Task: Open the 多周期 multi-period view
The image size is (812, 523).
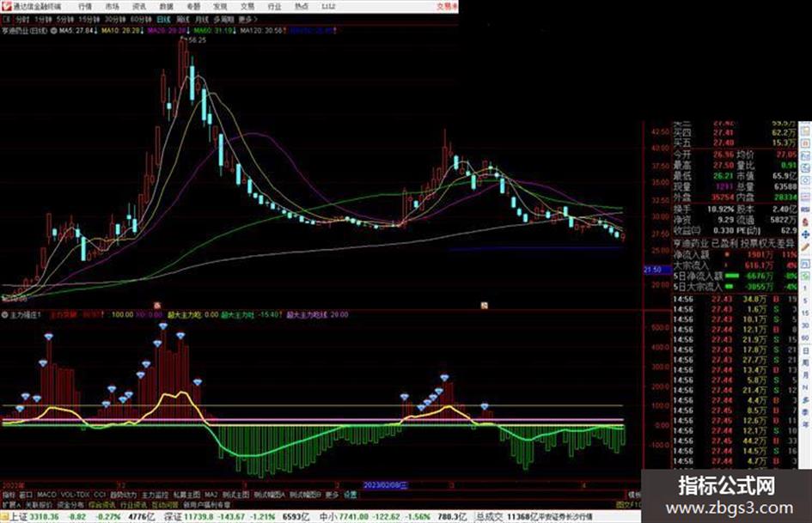Action: tap(223, 20)
